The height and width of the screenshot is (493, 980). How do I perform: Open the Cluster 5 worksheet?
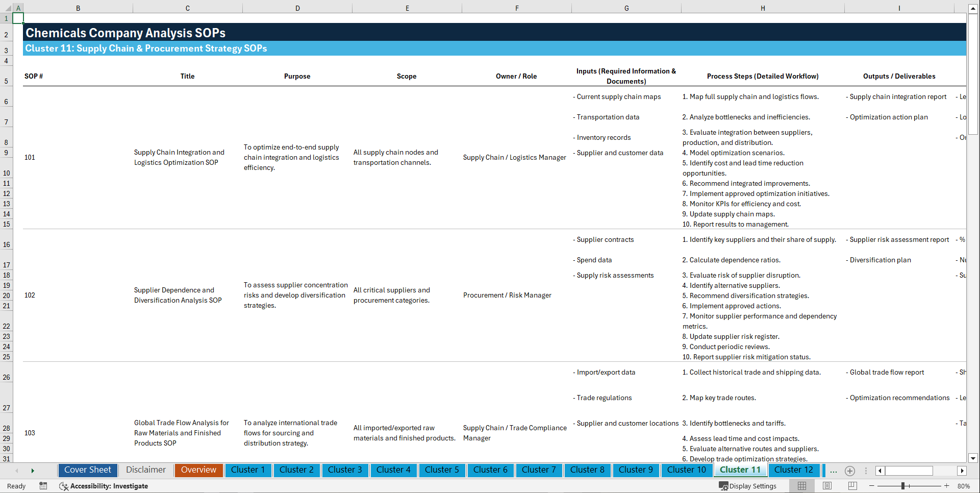[442, 470]
